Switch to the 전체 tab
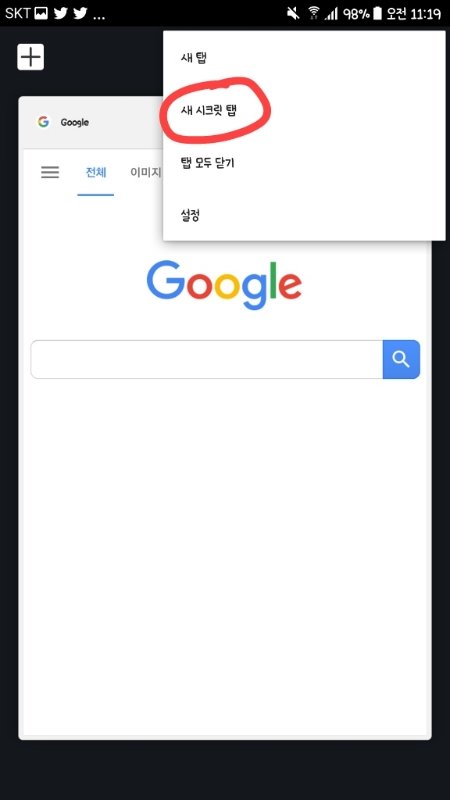Image resolution: width=450 pixels, height=800 pixels. (96, 172)
